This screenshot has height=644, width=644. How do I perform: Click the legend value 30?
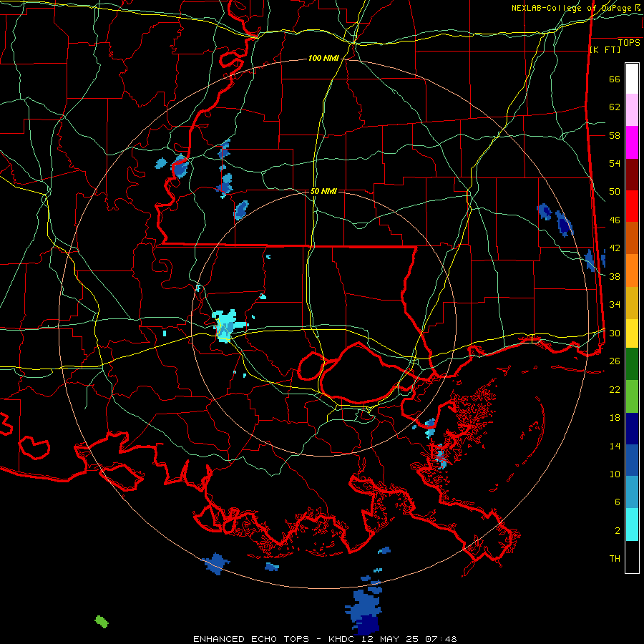tap(615, 333)
